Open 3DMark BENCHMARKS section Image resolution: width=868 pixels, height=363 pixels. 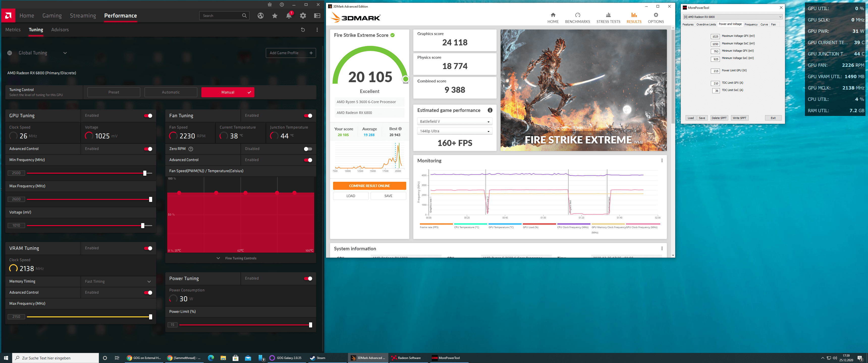coord(577,18)
